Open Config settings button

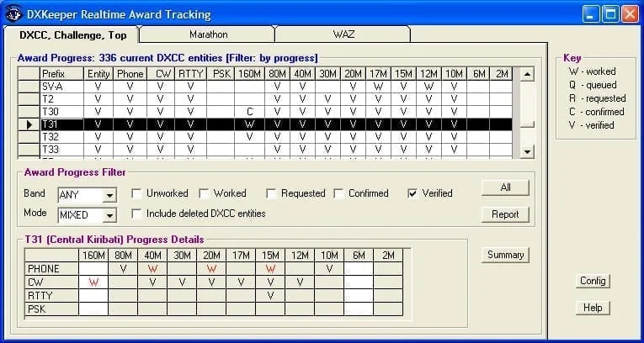593,281
